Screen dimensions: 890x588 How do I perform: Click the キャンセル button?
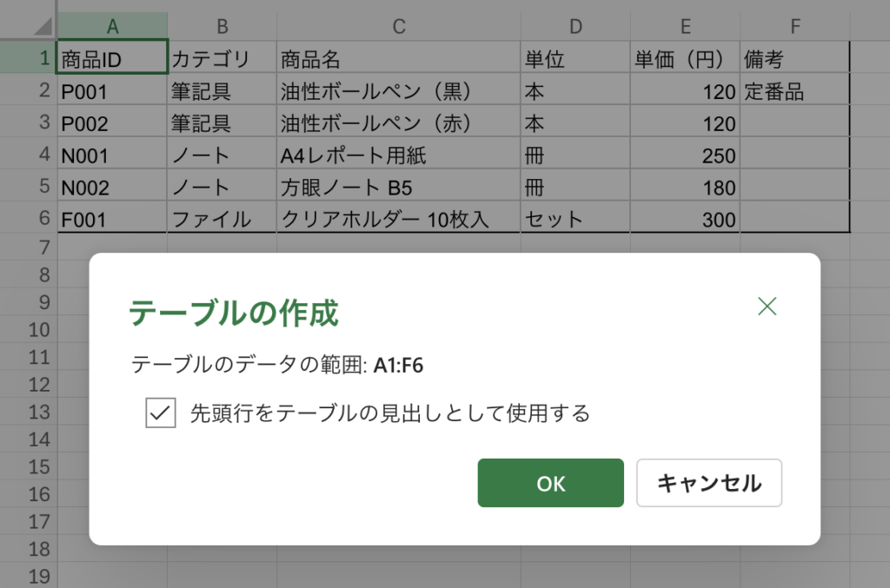[x=709, y=483]
